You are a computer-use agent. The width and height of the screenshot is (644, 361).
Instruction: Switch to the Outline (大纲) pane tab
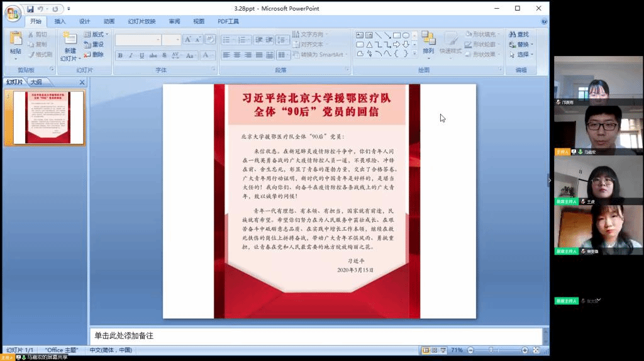point(36,82)
